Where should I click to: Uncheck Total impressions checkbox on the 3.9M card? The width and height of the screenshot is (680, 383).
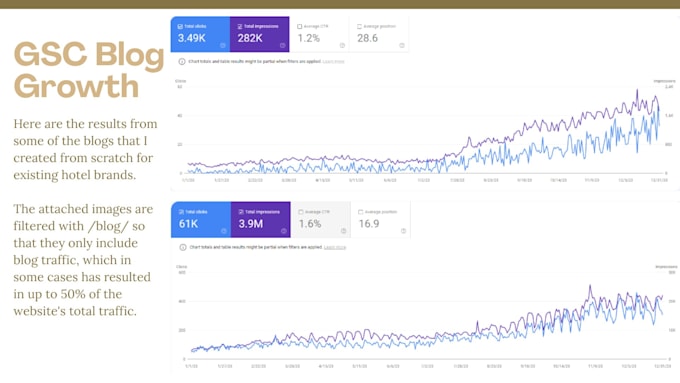click(x=241, y=212)
